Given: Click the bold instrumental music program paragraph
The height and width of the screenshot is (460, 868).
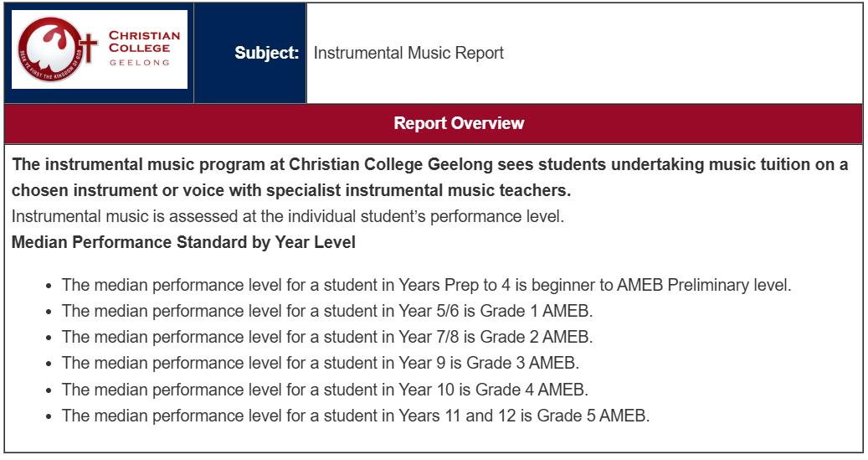Looking at the screenshot, I should click(429, 177).
